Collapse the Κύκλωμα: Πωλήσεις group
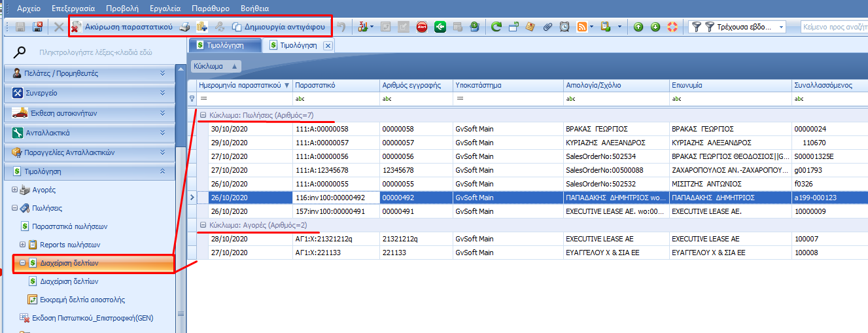This screenshot has width=868, height=333. [x=203, y=114]
